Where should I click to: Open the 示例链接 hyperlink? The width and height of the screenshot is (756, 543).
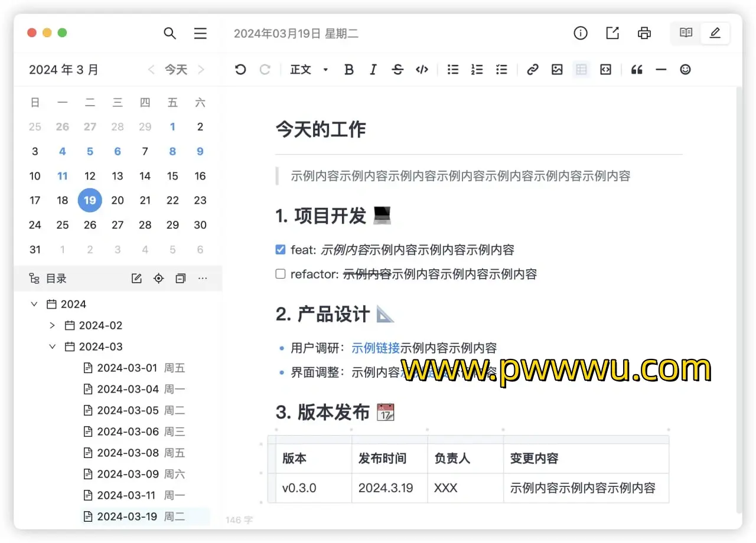pos(376,348)
